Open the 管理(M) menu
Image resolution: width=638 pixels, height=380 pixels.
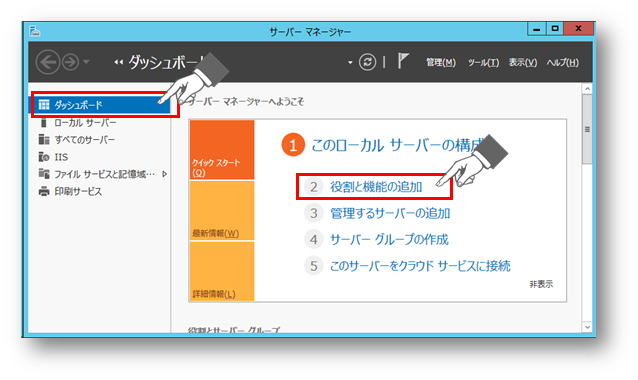pyautogui.click(x=441, y=63)
